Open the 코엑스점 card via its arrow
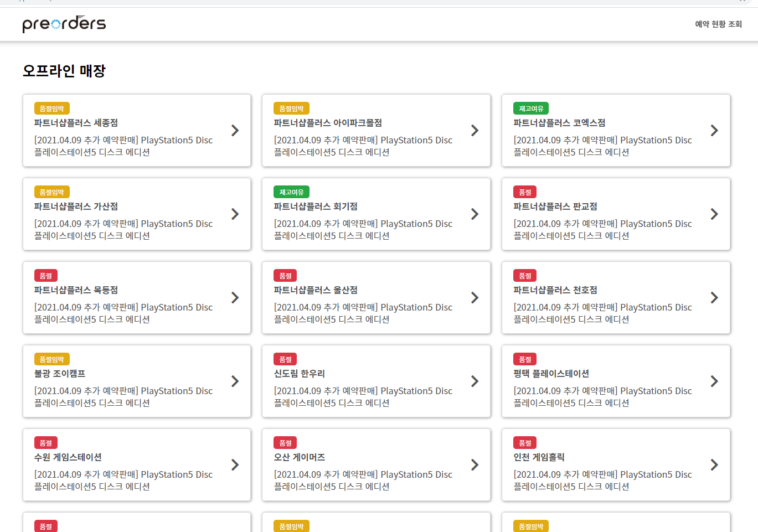The height and width of the screenshot is (532, 758). tap(715, 131)
